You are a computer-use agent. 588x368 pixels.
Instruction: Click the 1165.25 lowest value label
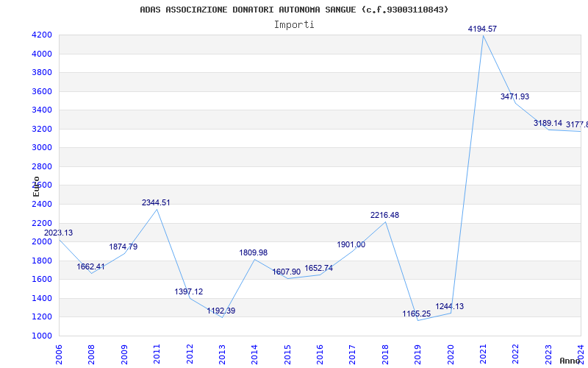tap(416, 314)
